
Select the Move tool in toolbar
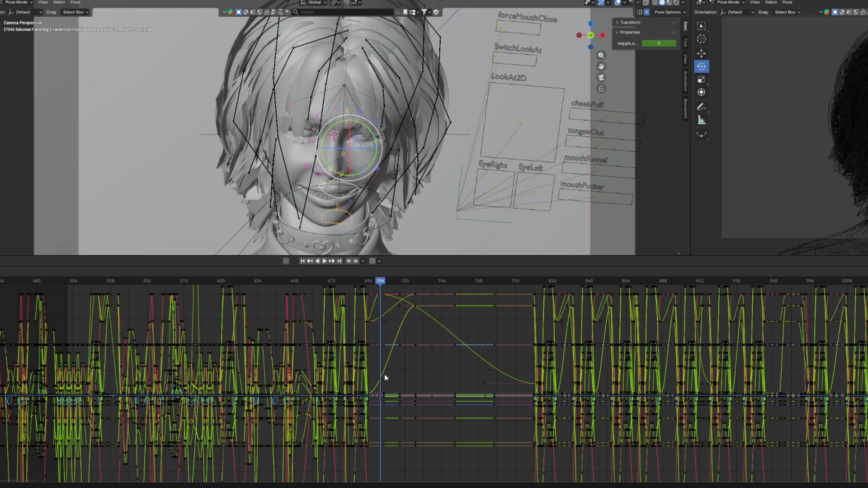[701, 53]
